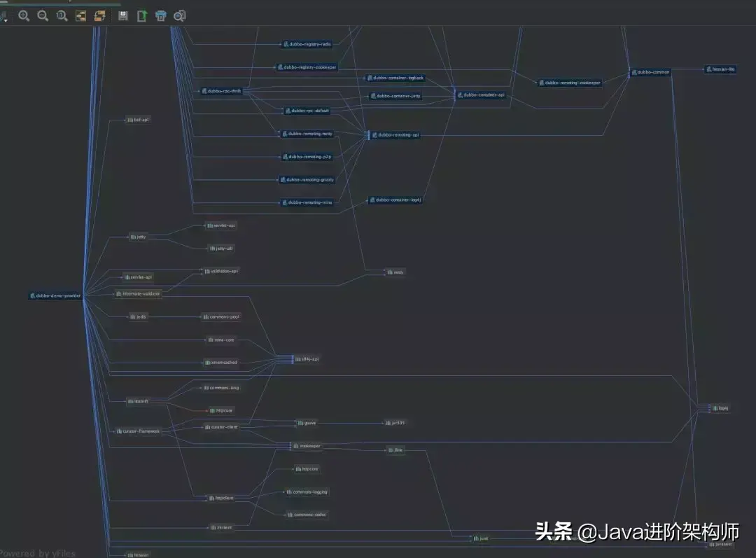
Task: Click the dubbo-remoting-netty node
Action: pos(307,134)
